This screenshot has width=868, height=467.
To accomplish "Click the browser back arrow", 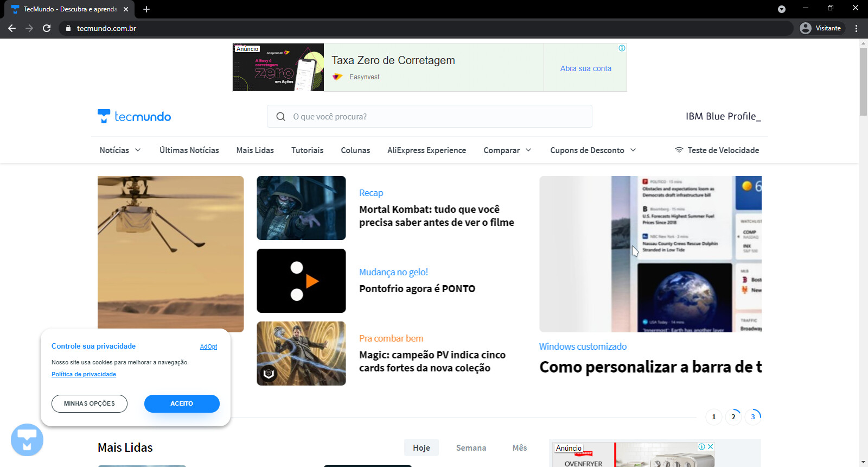I will (x=12, y=28).
